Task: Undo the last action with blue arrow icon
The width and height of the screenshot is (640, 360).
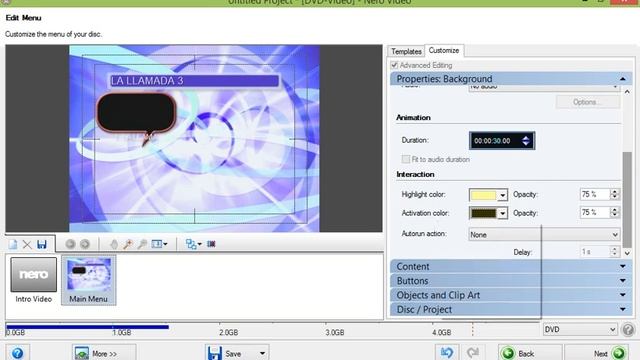Action: 447,353
